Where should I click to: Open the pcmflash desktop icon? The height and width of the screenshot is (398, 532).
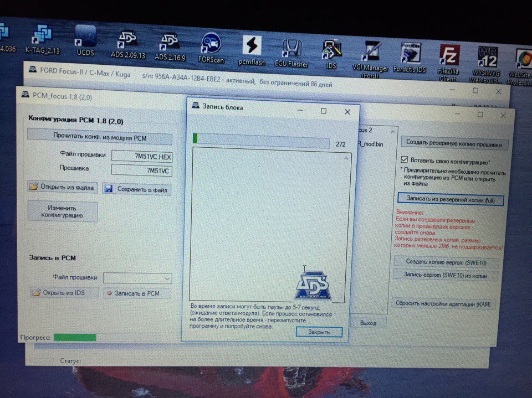click(252, 50)
